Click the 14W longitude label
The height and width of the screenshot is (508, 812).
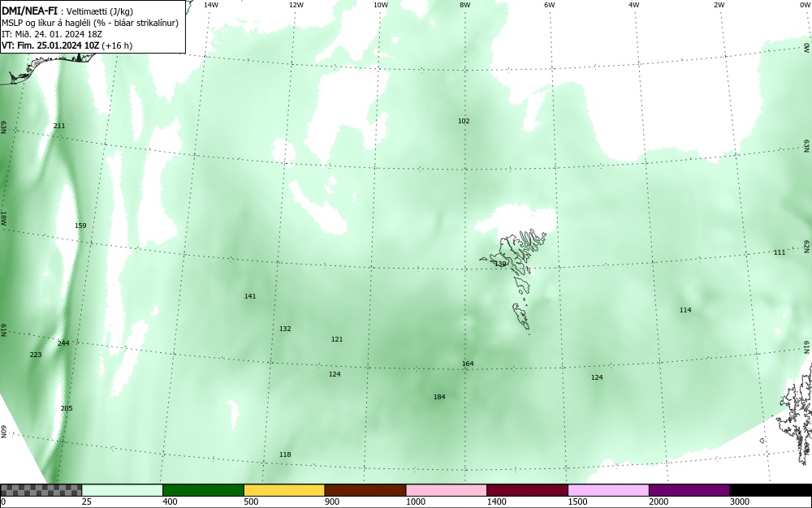coord(211,5)
